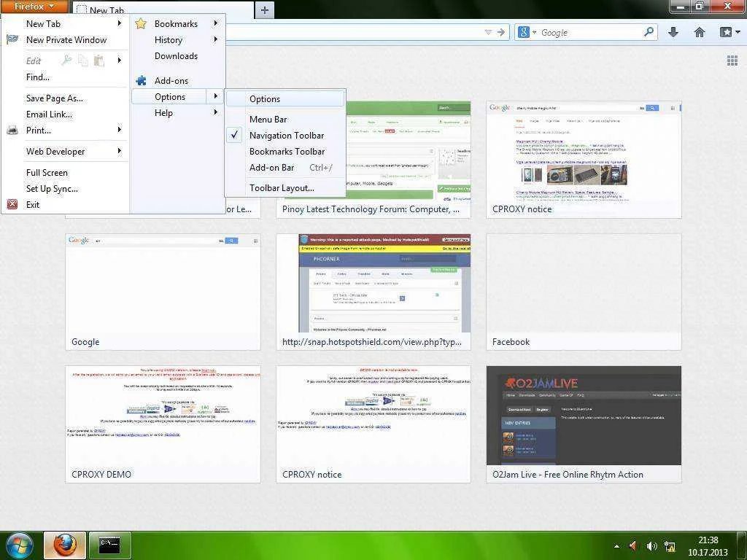Image resolution: width=747 pixels, height=560 pixels.
Task: Click the private window mask icon
Action: 12,39
